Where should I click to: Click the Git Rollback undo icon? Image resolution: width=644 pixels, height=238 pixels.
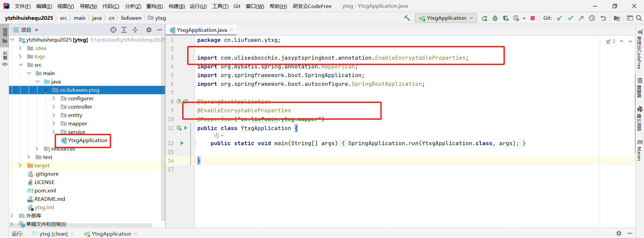pyautogui.click(x=603, y=18)
